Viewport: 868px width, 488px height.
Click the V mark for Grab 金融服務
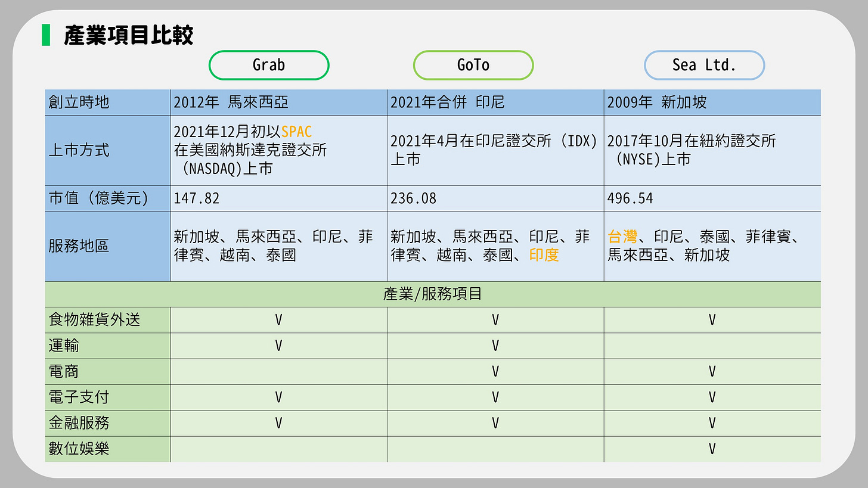click(278, 424)
